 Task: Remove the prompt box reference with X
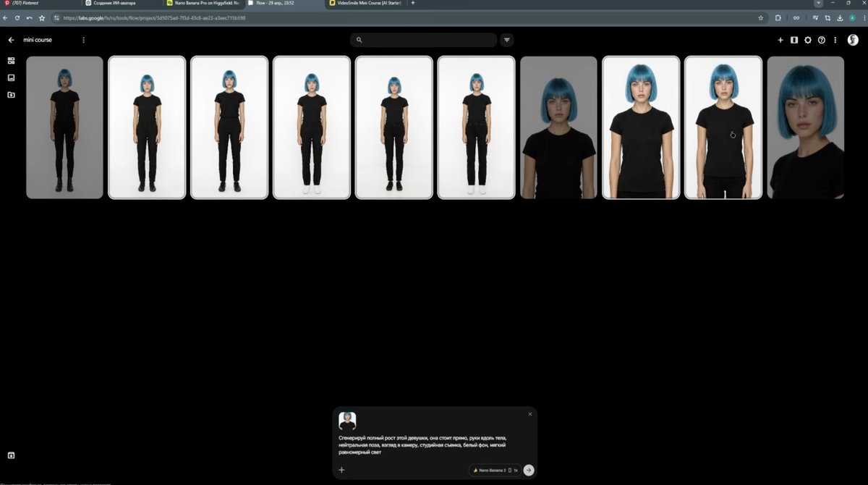click(x=530, y=414)
